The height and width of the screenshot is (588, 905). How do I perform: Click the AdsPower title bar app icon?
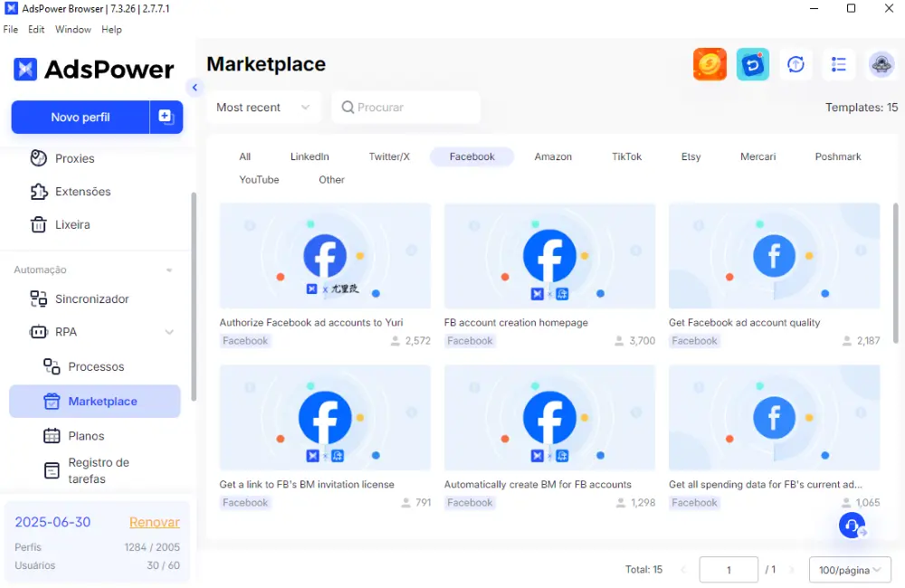coord(11,9)
